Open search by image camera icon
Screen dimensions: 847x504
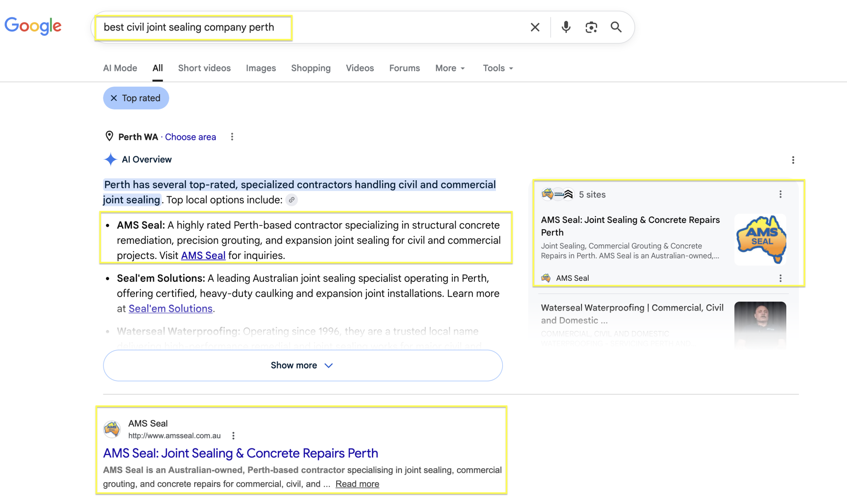(x=591, y=27)
